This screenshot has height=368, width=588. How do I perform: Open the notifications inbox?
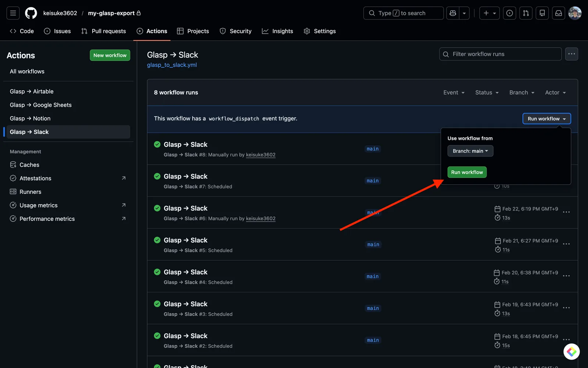[x=558, y=13]
